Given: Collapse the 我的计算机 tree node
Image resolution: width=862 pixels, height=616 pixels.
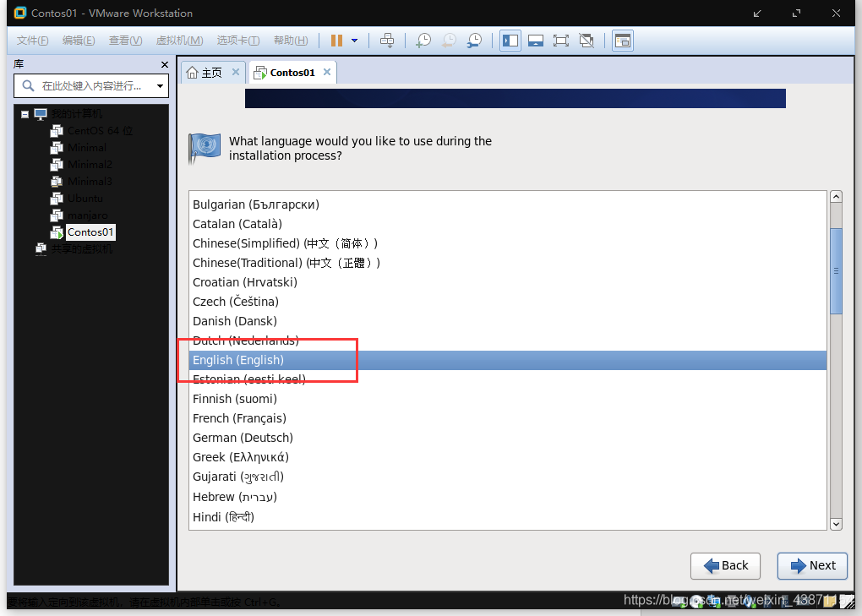Looking at the screenshot, I should pos(25,114).
